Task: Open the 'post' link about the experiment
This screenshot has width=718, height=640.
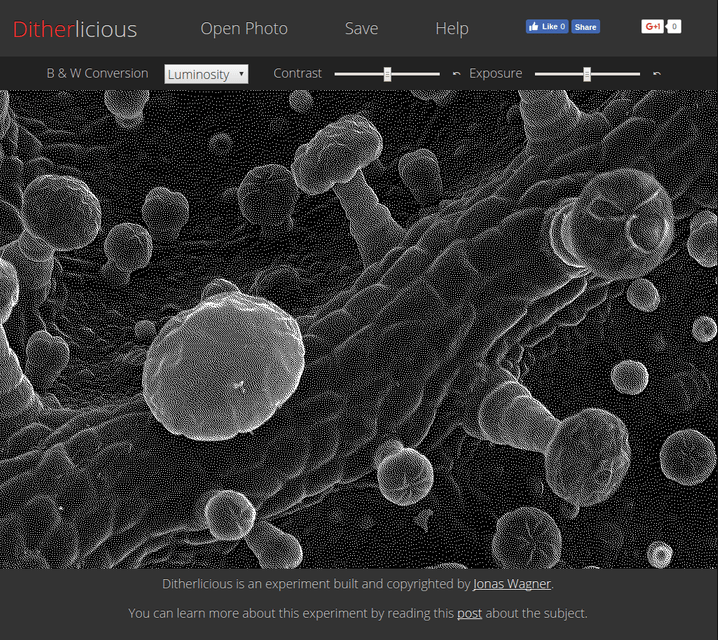Action: pyautogui.click(x=469, y=613)
